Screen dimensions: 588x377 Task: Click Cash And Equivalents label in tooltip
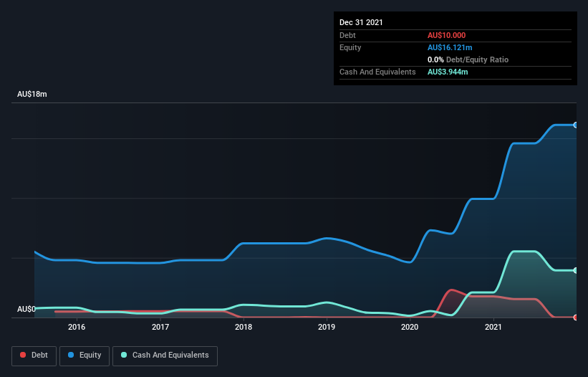(x=377, y=72)
